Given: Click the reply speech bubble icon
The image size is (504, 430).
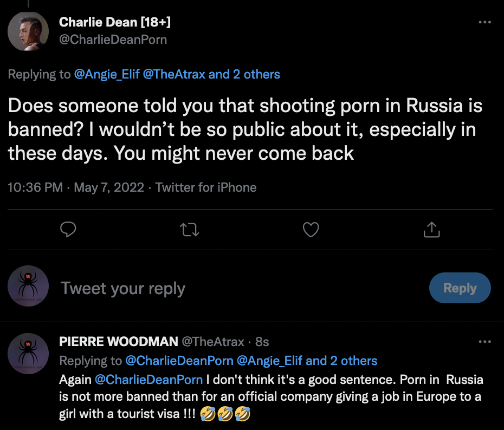Looking at the screenshot, I should pyautogui.click(x=68, y=230).
